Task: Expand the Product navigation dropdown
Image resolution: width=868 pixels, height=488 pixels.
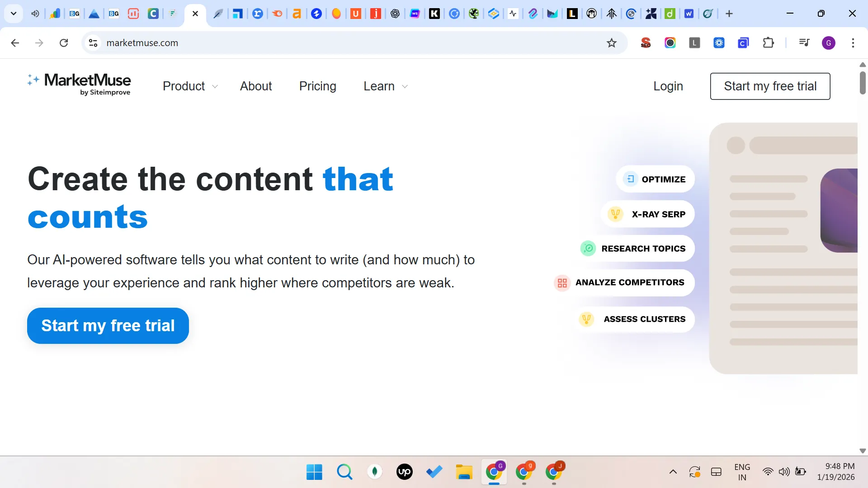Action: pyautogui.click(x=189, y=86)
